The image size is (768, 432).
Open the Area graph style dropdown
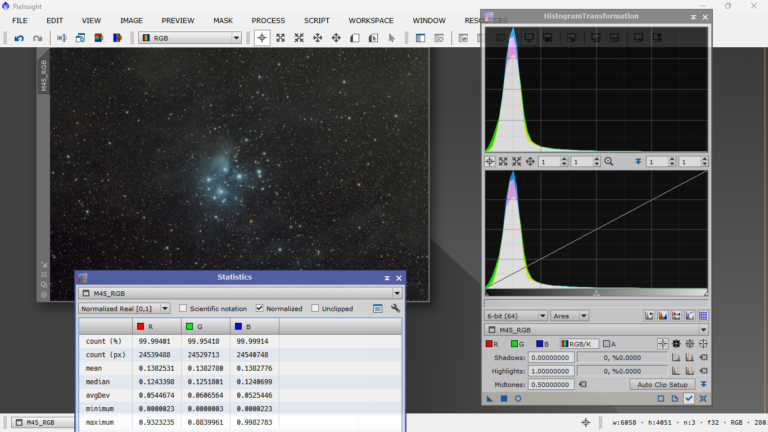coord(569,316)
